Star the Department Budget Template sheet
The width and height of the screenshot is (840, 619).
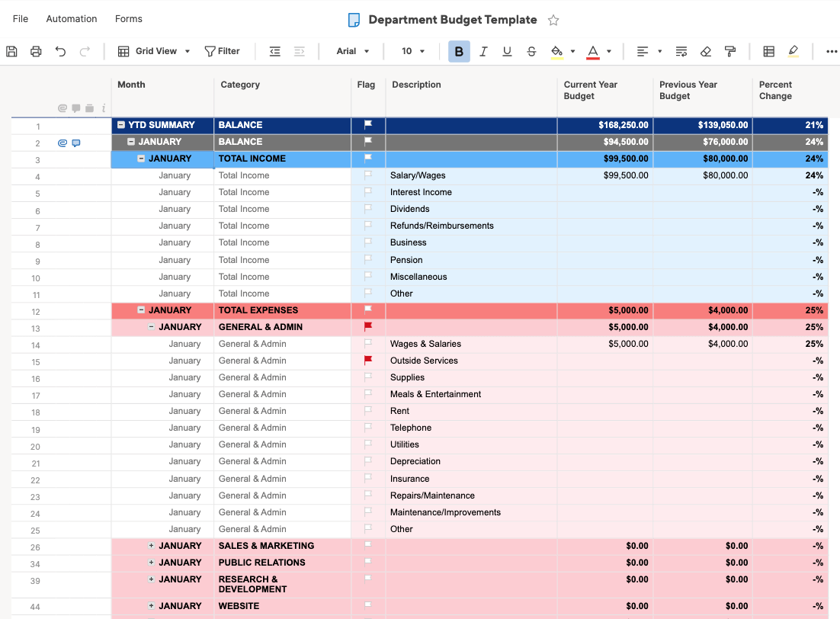pyautogui.click(x=553, y=20)
